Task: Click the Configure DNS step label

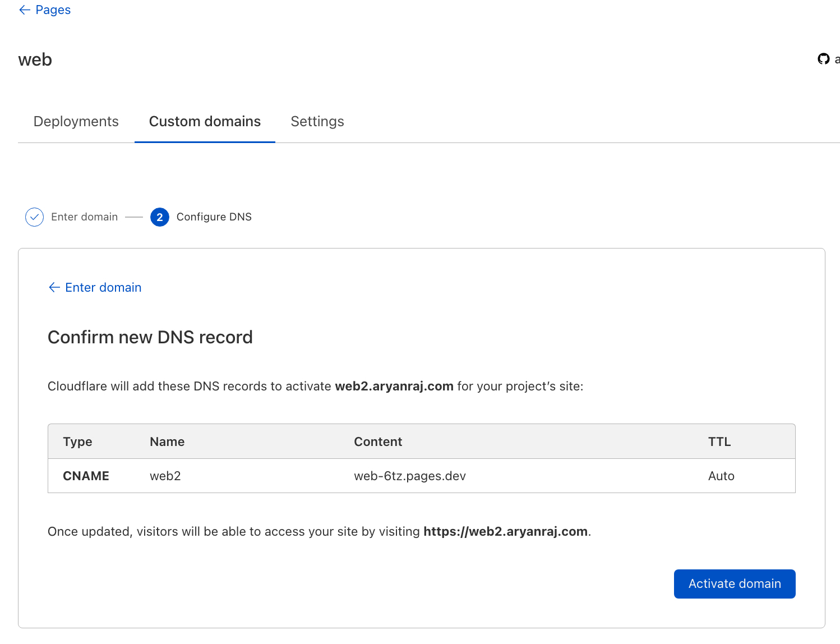Action: click(214, 217)
